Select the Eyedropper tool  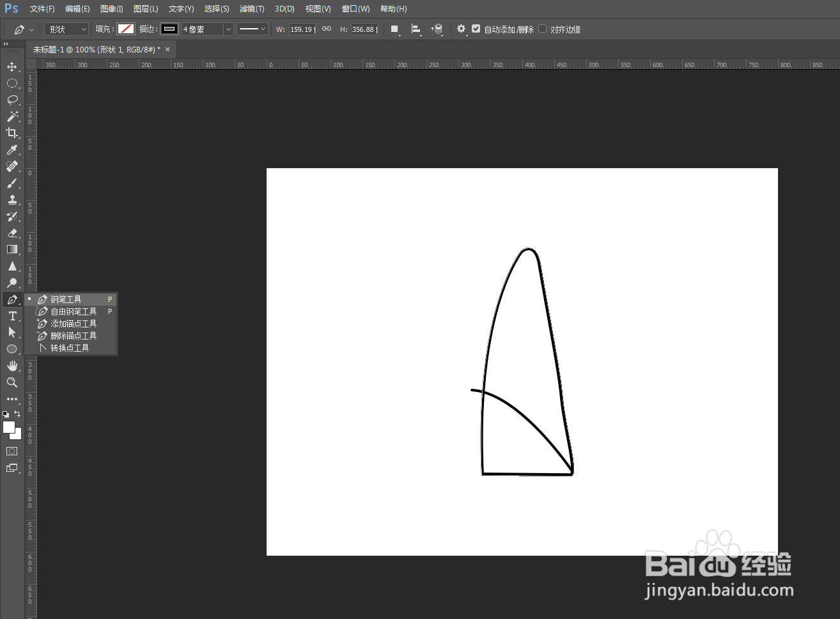point(12,150)
